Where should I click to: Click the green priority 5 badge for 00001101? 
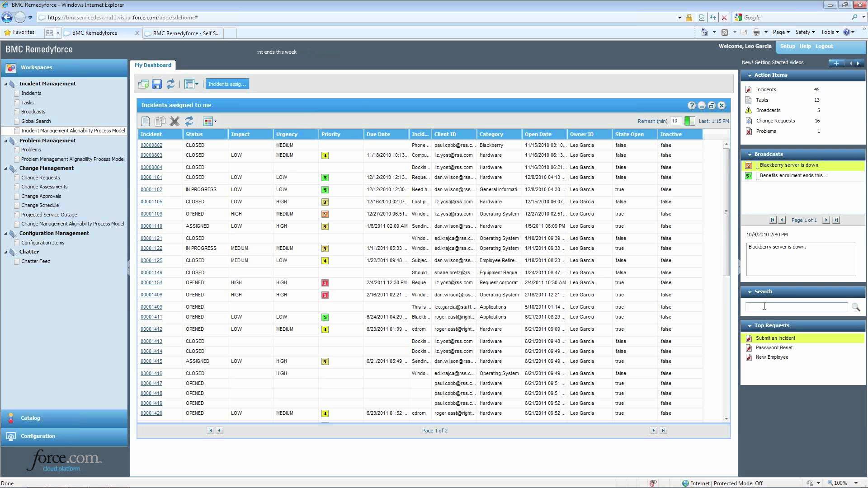click(325, 178)
